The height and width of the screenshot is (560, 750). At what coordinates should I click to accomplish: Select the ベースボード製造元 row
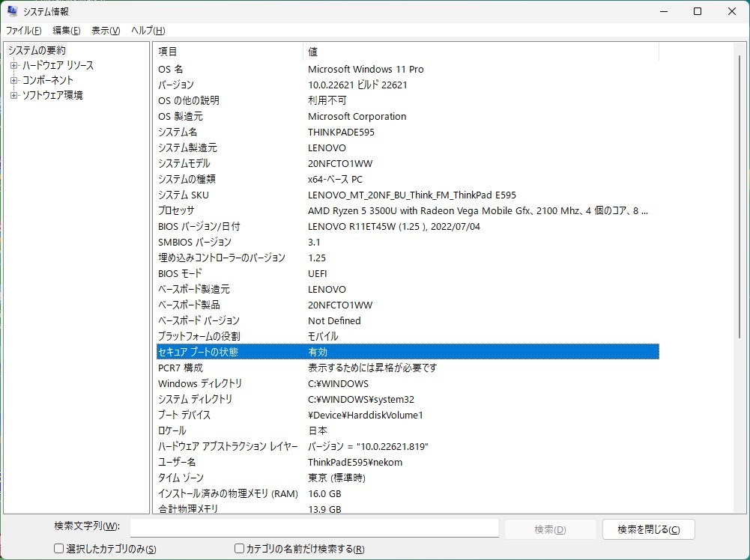(x=408, y=290)
